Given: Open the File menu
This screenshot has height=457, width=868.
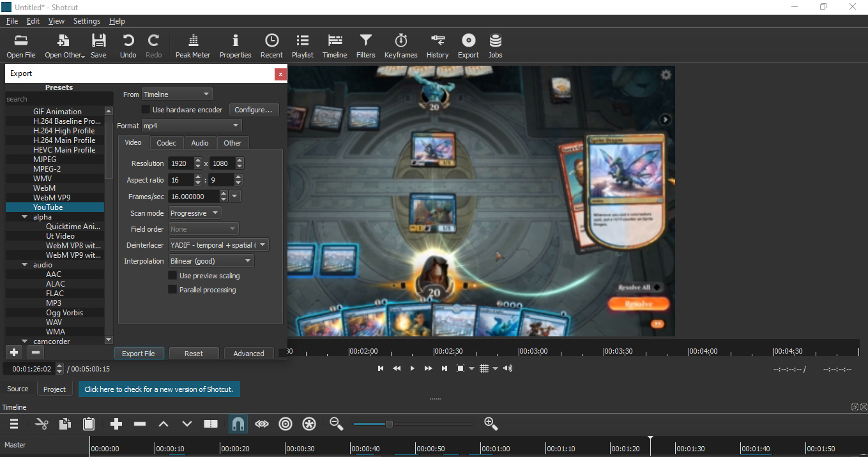Looking at the screenshot, I should pyautogui.click(x=12, y=21).
